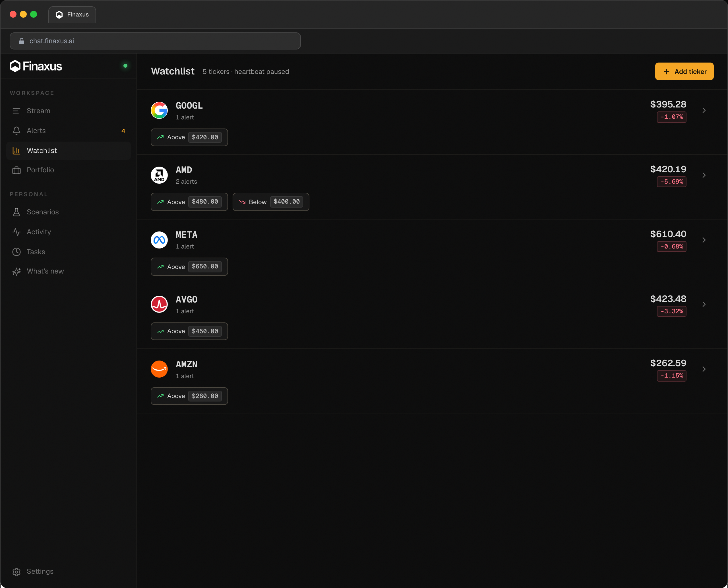This screenshot has height=588, width=728.
Task: Click the Settings gear icon
Action: click(16, 572)
